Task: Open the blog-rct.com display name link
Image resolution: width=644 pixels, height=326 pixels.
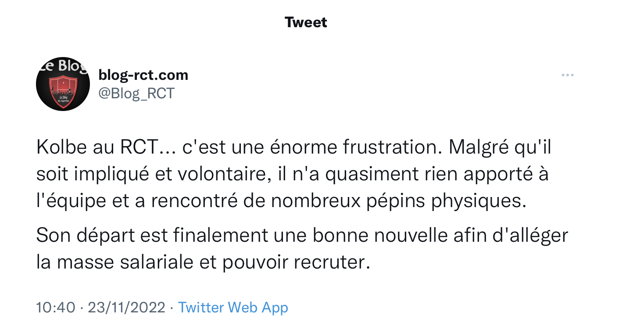Action: pyautogui.click(x=143, y=75)
